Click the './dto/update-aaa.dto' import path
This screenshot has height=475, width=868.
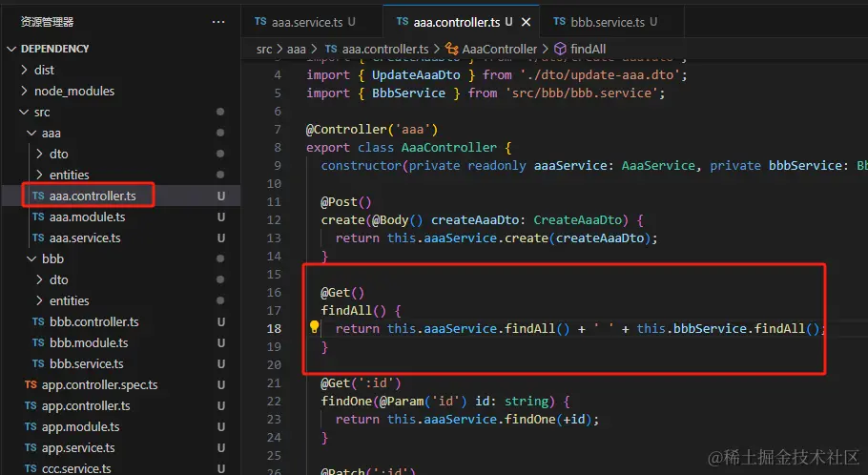[x=600, y=74]
